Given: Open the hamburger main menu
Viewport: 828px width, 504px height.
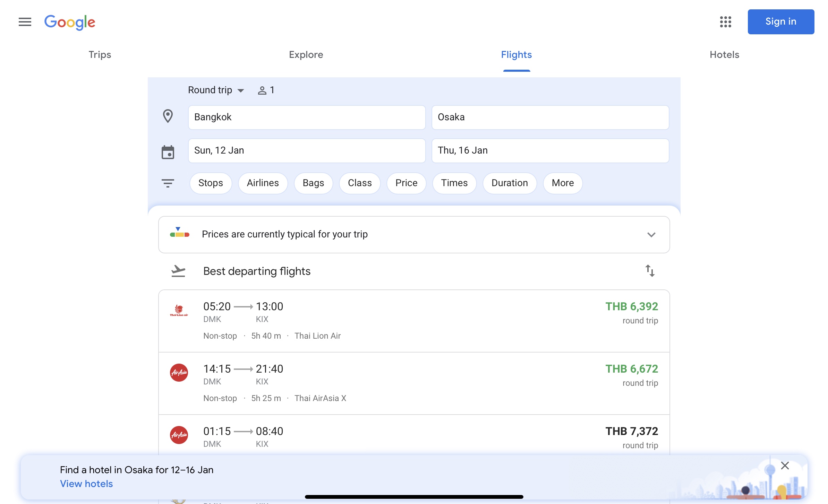Looking at the screenshot, I should click(x=25, y=22).
